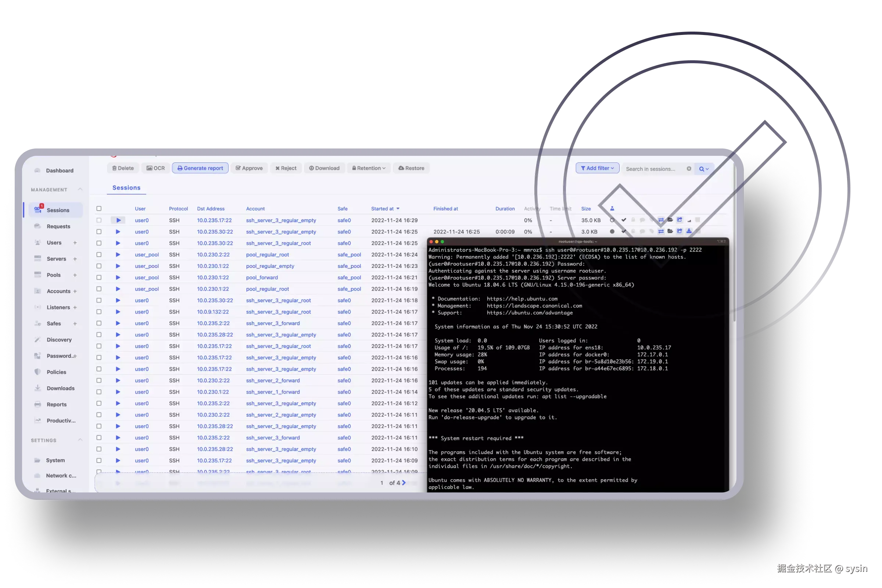The image size is (882, 588).
Task: Check the box for the pool_forward session
Action: tap(99, 277)
